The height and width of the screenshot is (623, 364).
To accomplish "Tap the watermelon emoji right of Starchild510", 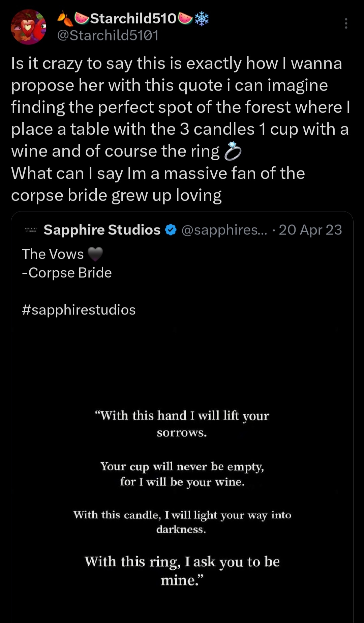I will [x=185, y=18].
